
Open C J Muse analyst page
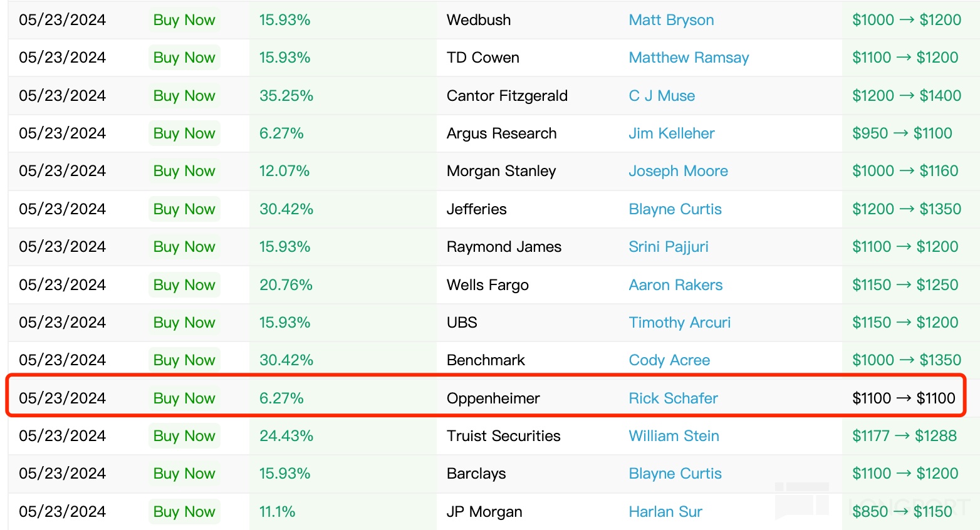662,96
